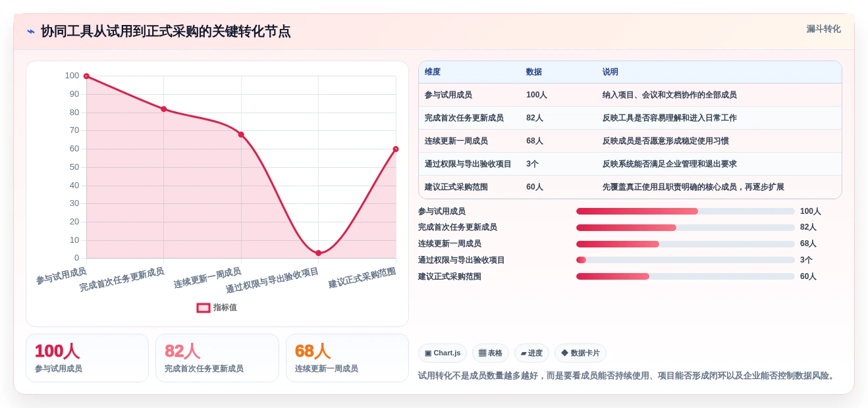Screen dimensions: 868x408
Task: Click x-axis label 建议正式采购范围
Action: pyautogui.click(x=362, y=278)
